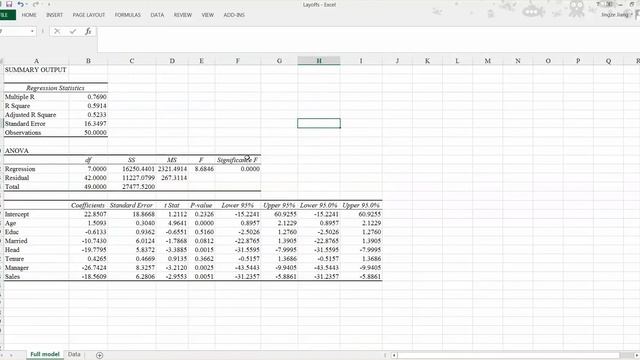The height and width of the screenshot is (360, 640).
Task: Select column Q header
Action: point(608,61)
